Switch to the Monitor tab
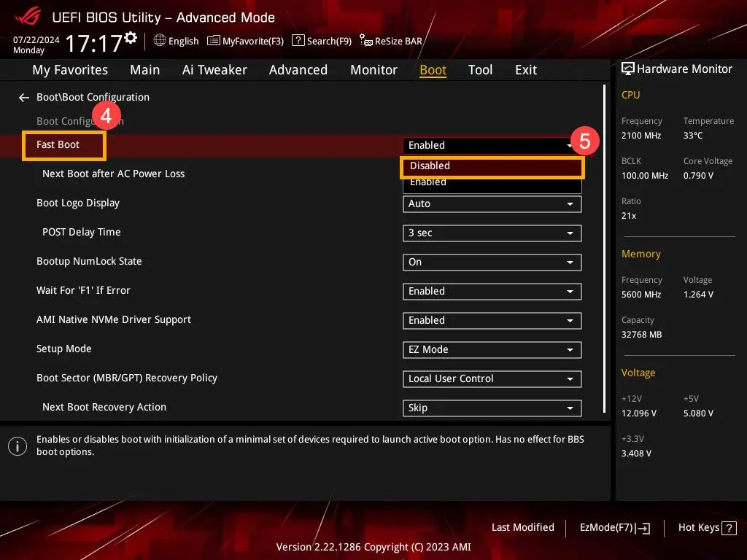 [373, 70]
